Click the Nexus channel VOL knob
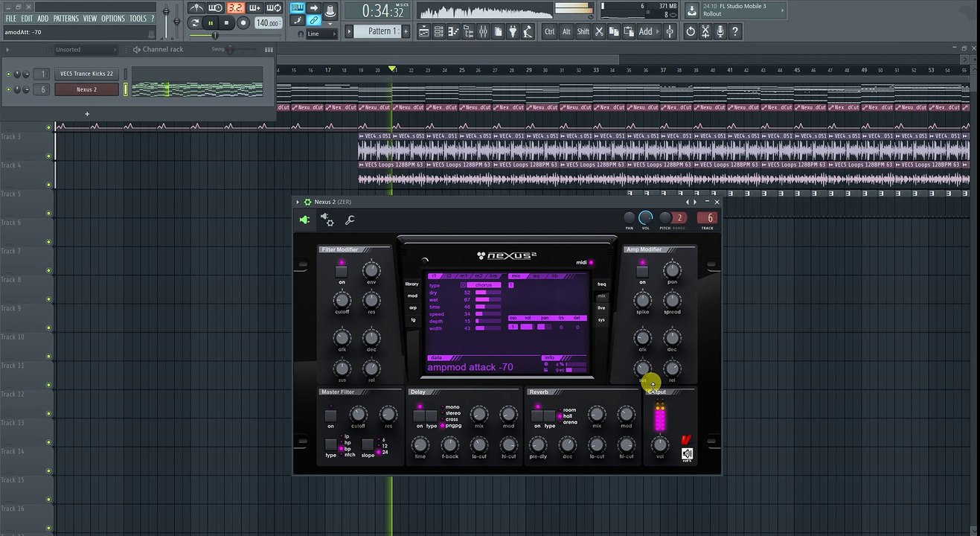980x536 pixels. click(x=645, y=218)
